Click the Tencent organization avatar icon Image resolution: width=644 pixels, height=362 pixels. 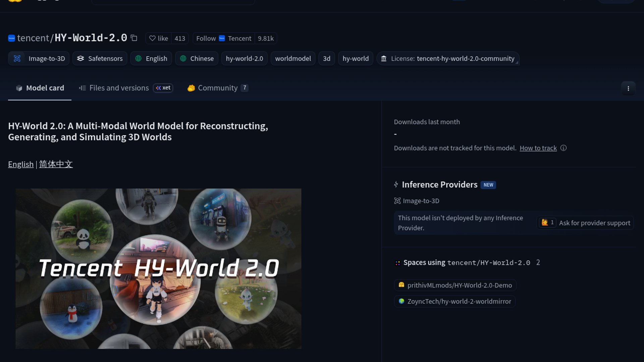pos(11,38)
